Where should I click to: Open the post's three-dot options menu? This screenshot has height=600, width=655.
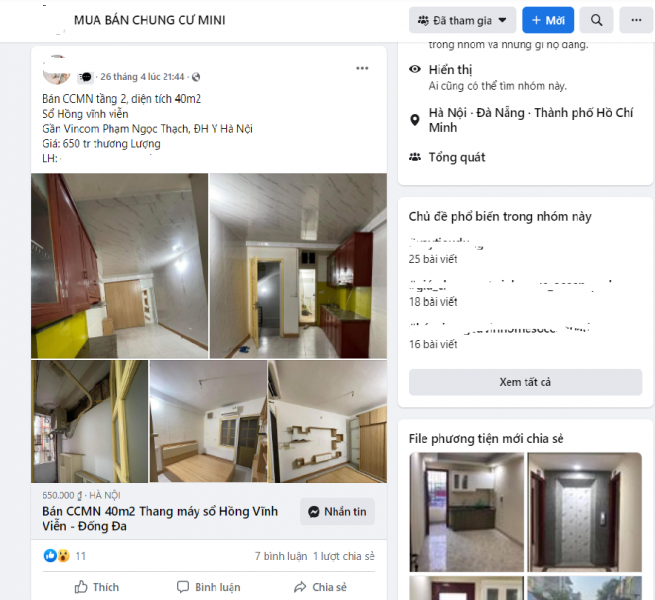tap(362, 68)
